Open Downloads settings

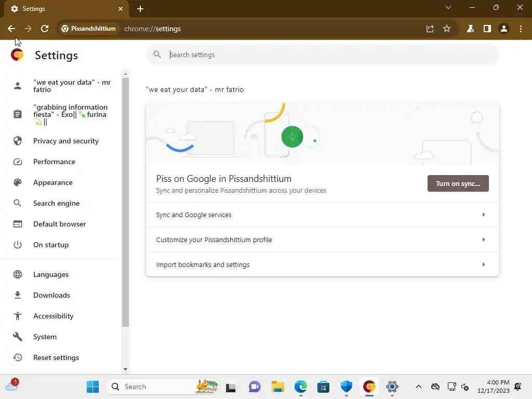(61, 295)
